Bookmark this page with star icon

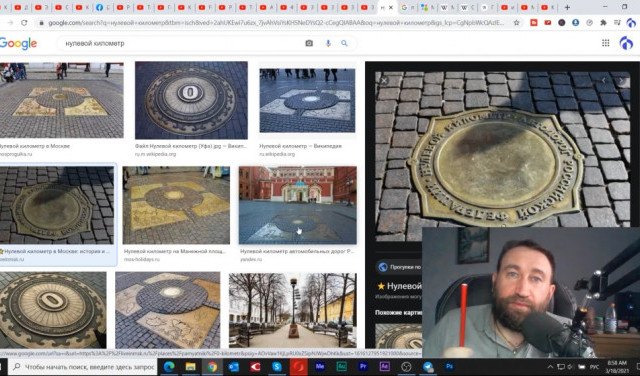coord(516,23)
